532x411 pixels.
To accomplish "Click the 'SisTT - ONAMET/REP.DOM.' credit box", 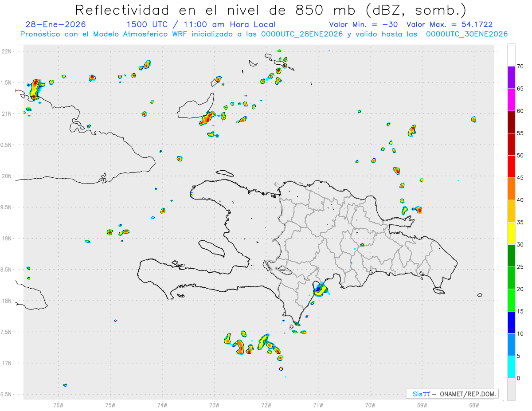I will coord(452,394).
